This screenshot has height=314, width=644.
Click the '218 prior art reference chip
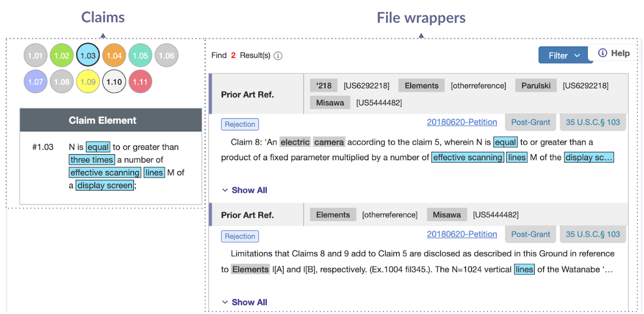click(x=323, y=85)
